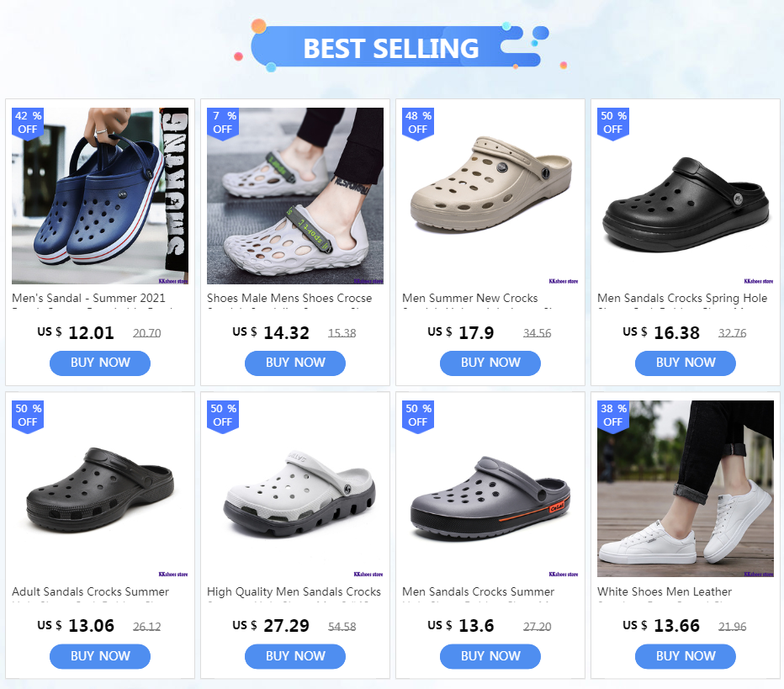Click BUY NOW for the 17.9 beige crocks
The width and height of the screenshot is (784, 689).
coord(490,363)
